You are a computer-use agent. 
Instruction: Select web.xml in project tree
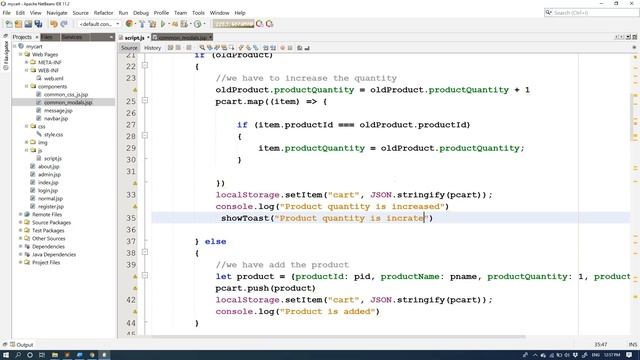(53, 78)
